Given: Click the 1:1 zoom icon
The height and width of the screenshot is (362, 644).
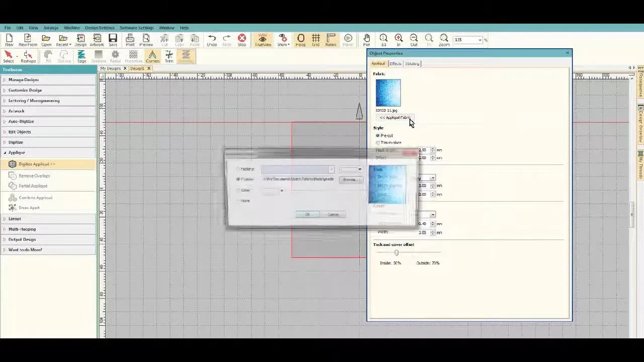Looking at the screenshot, I should (x=383, y=40).
